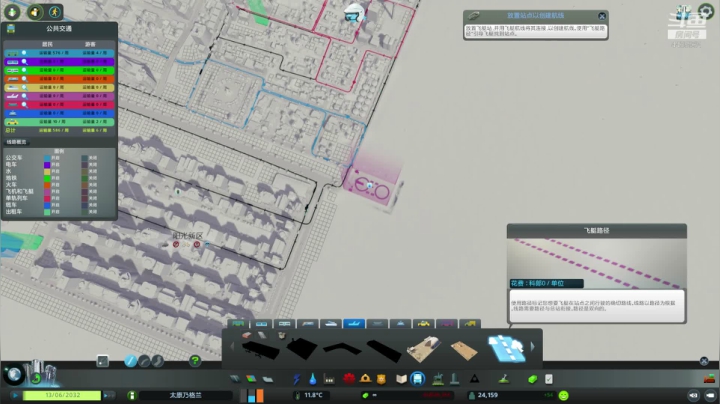Open the Police badge icon
720x404 pixels.
pyautogui.click(x=381, y=379)
